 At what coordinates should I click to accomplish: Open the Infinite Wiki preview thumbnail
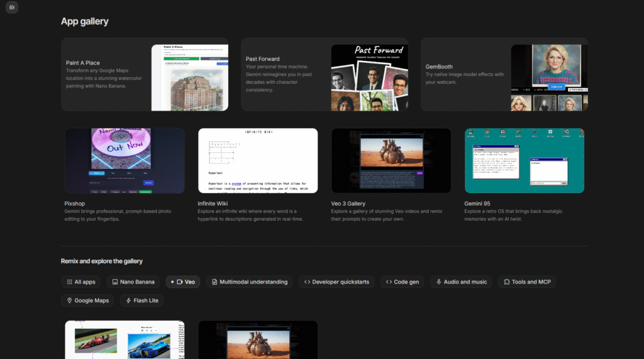click(x=258, y=160)
